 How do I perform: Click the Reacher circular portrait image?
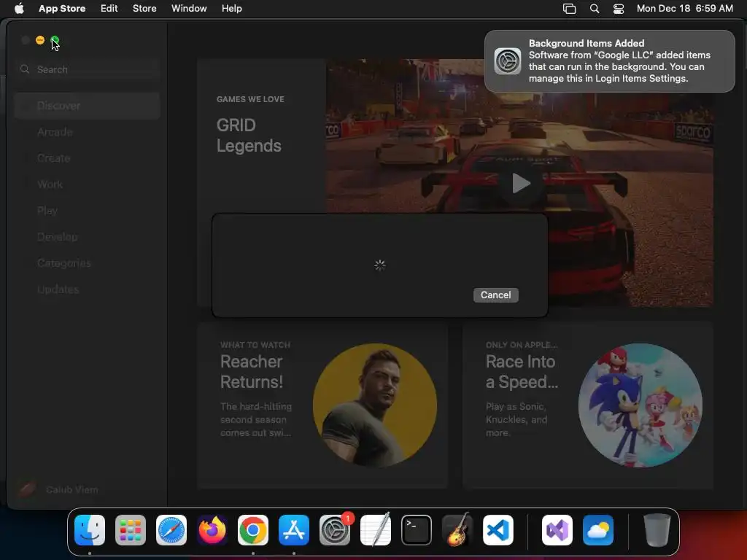(x=375, y=405)
